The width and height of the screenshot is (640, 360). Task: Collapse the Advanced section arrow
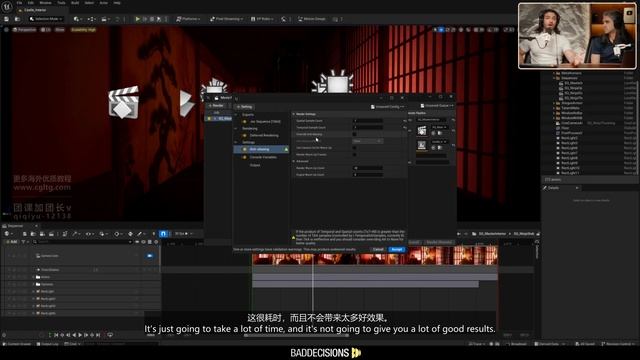pyautogui.click(x=293, y=161)
